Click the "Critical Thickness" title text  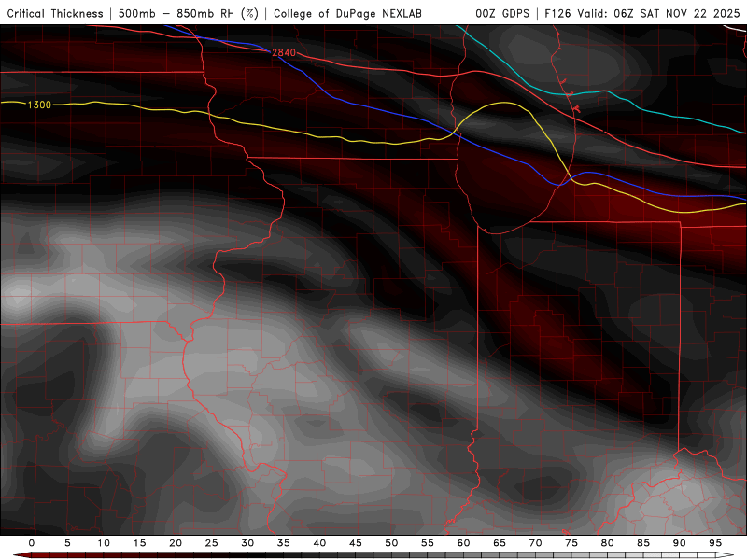click(55, 14)
